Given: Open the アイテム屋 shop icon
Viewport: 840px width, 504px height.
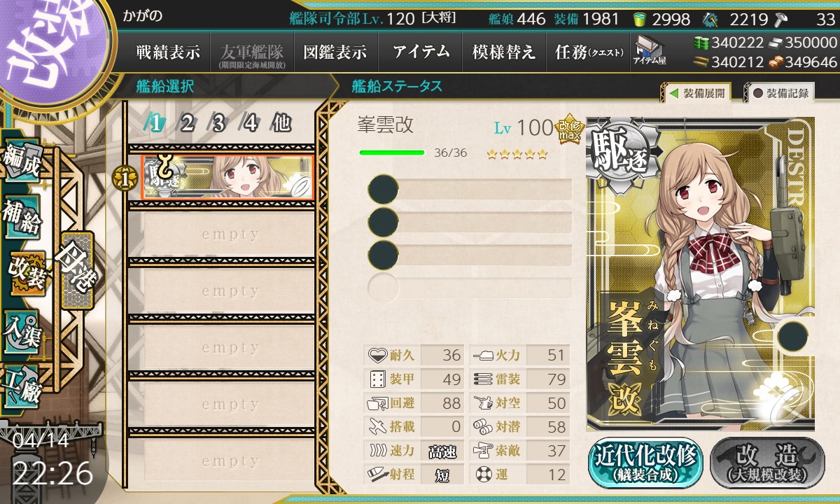Looking at the screenshot, I should point(649,50).
